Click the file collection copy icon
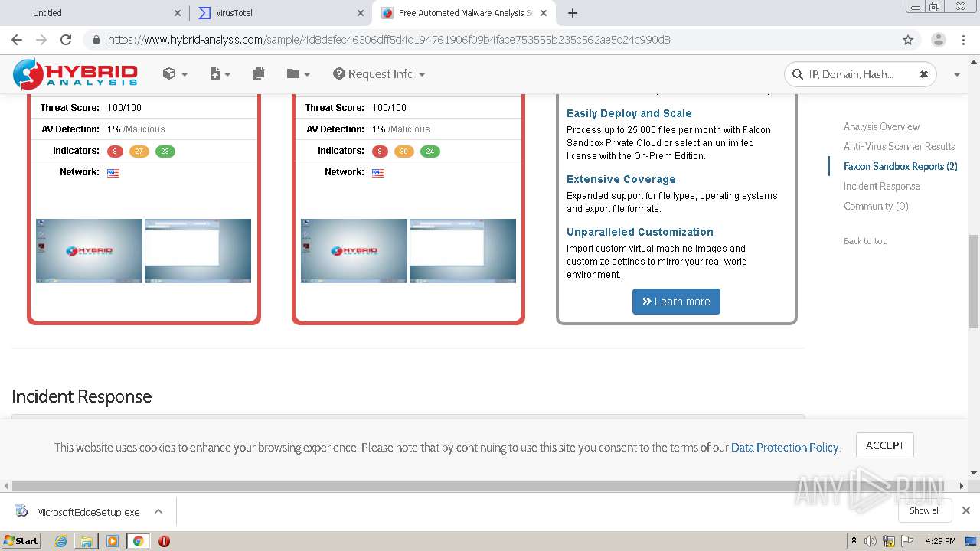980x551 pixels. (259, 74)
